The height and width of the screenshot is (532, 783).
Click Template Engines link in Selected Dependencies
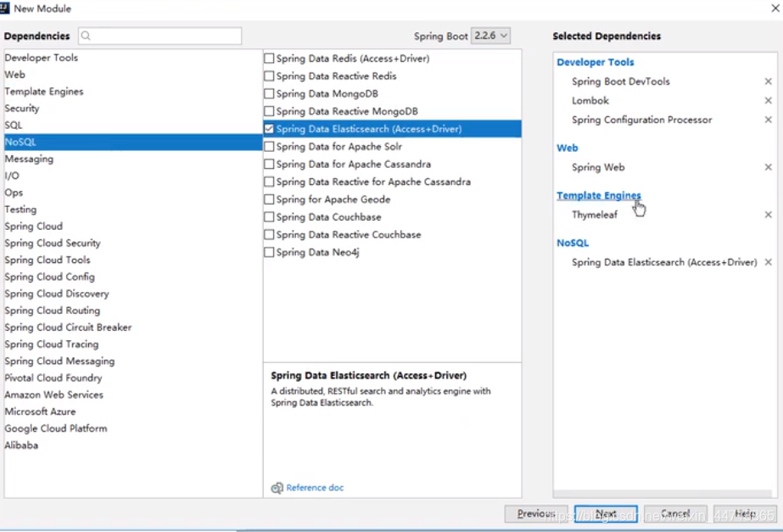[x=599, y=195]
